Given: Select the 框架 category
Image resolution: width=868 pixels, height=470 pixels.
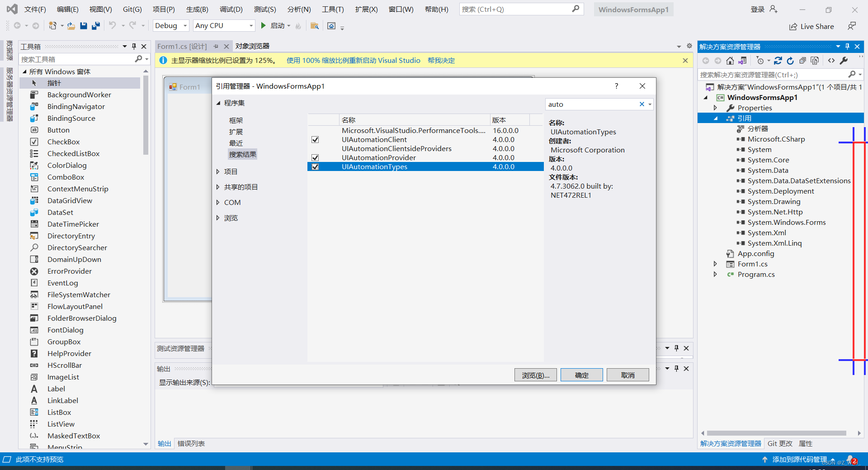Looking at the screenshot, I should [236, 120].
